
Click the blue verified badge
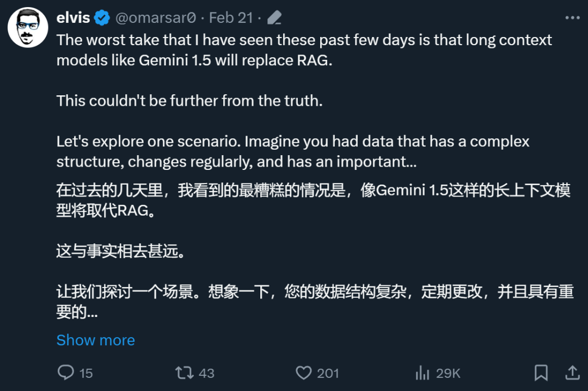coord(102,18)
